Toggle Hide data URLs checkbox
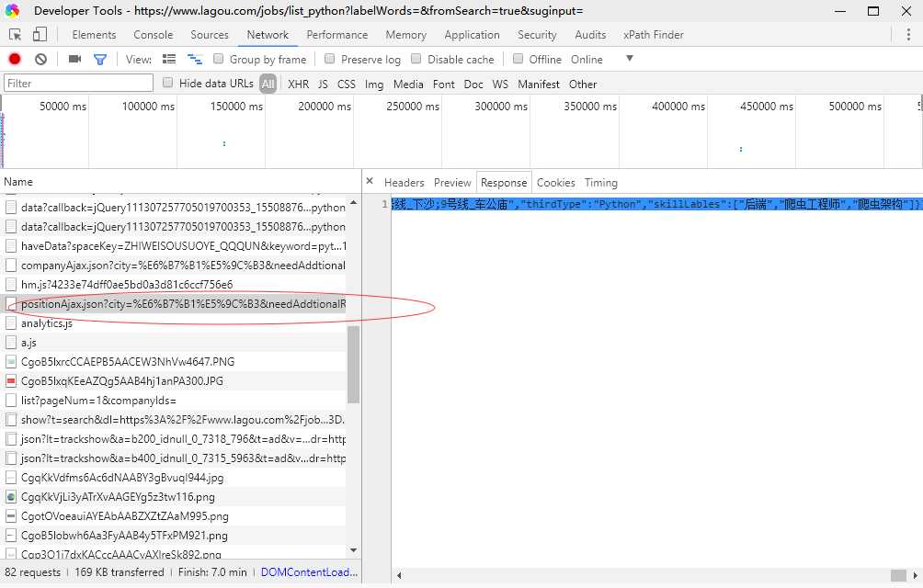Screen dimensions: 923x588 (167, 83)
